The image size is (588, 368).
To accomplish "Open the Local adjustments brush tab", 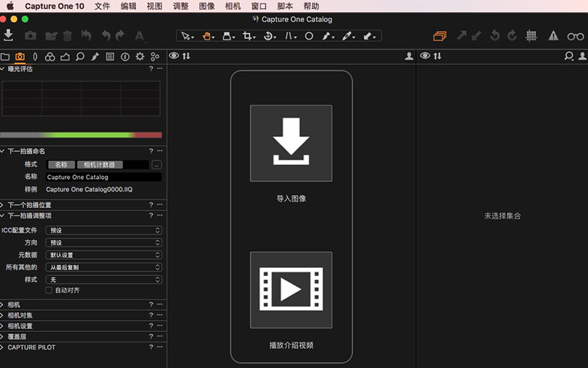I will [x=95, y=57].
